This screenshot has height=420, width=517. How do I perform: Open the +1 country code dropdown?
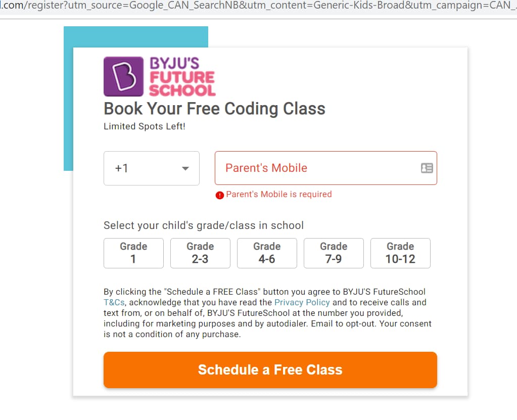pyautogui.click(x=151, y=168)
